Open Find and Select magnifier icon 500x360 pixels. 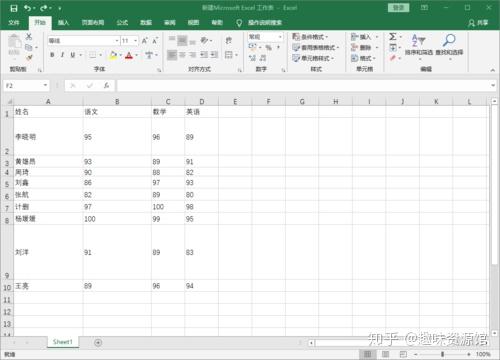[x=449, y=40]
